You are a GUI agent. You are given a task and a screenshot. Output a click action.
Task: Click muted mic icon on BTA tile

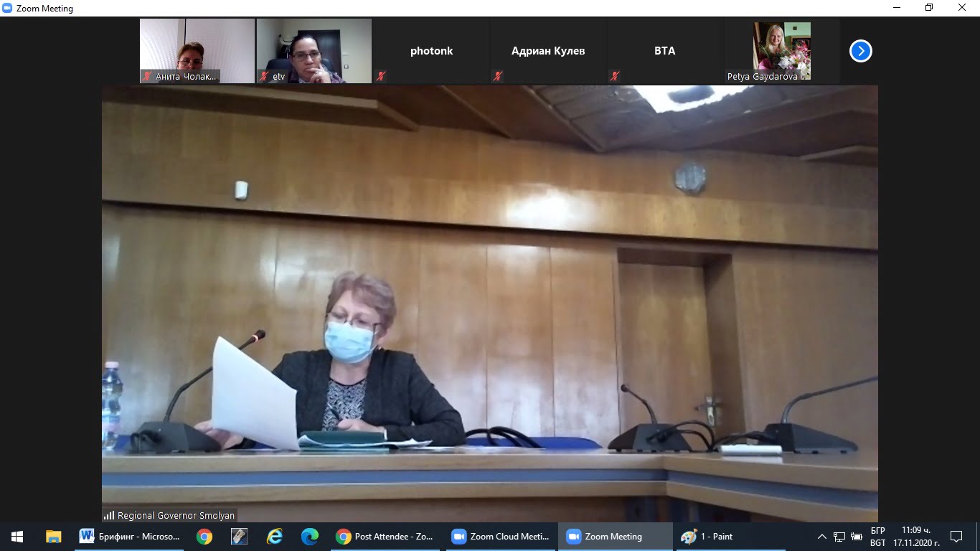[615, 76]
